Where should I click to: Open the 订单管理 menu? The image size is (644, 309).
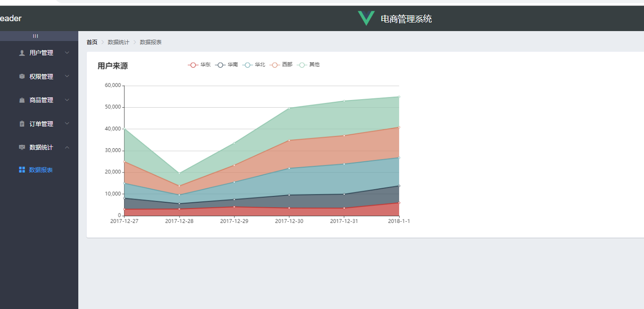pos(39,124)
